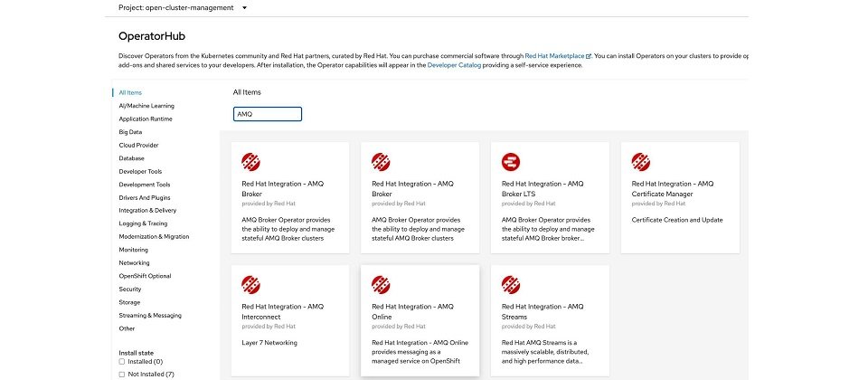Toggle the Installed (0) checkbox

click(122, 362)
